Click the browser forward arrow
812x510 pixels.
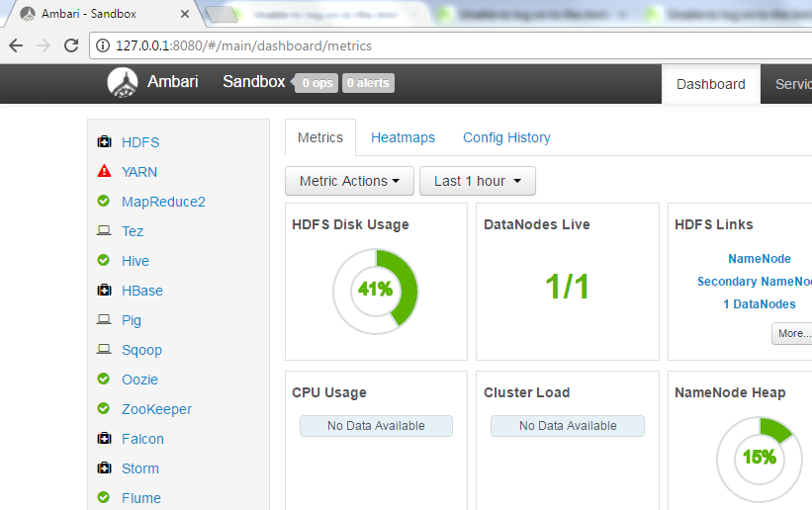(44, 45)
